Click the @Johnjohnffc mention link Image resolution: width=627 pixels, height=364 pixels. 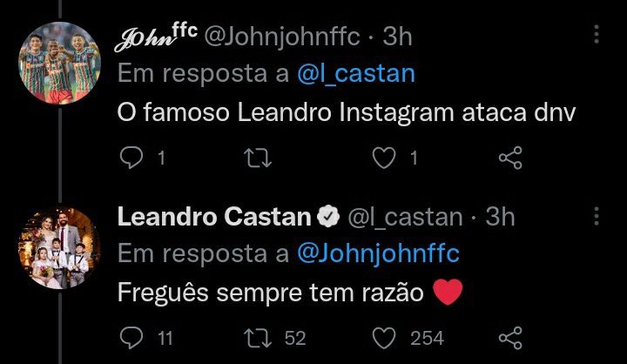click(379, 253)
